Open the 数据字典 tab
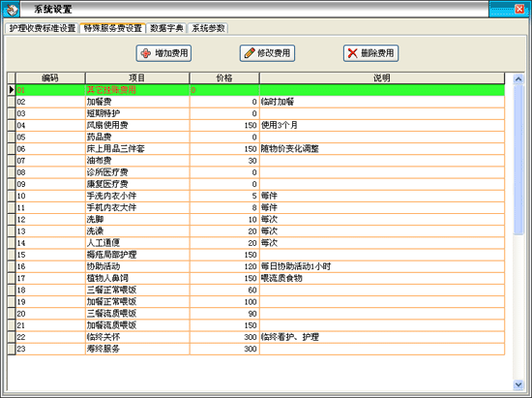532x398 pixels. pyautogui.click(x=166, y=28)
